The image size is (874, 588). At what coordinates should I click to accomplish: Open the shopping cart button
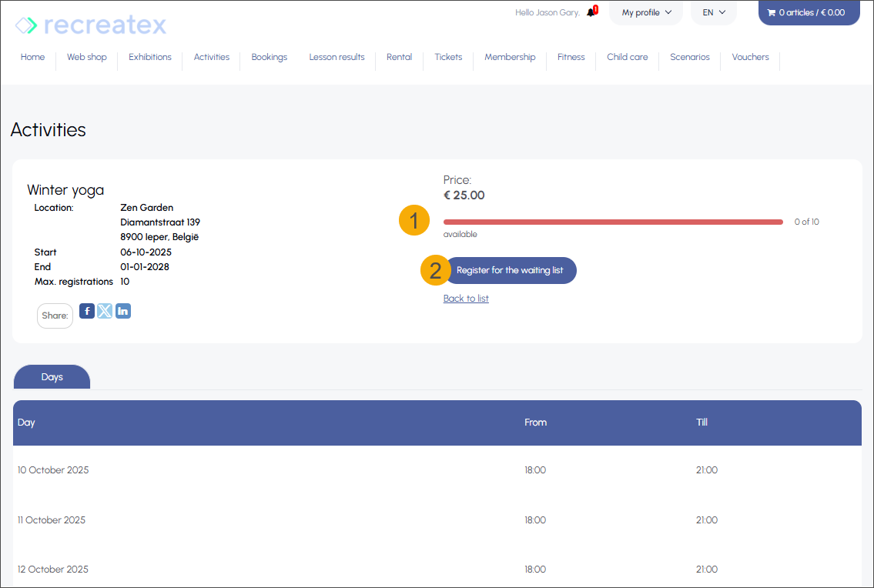coord(809,12)
